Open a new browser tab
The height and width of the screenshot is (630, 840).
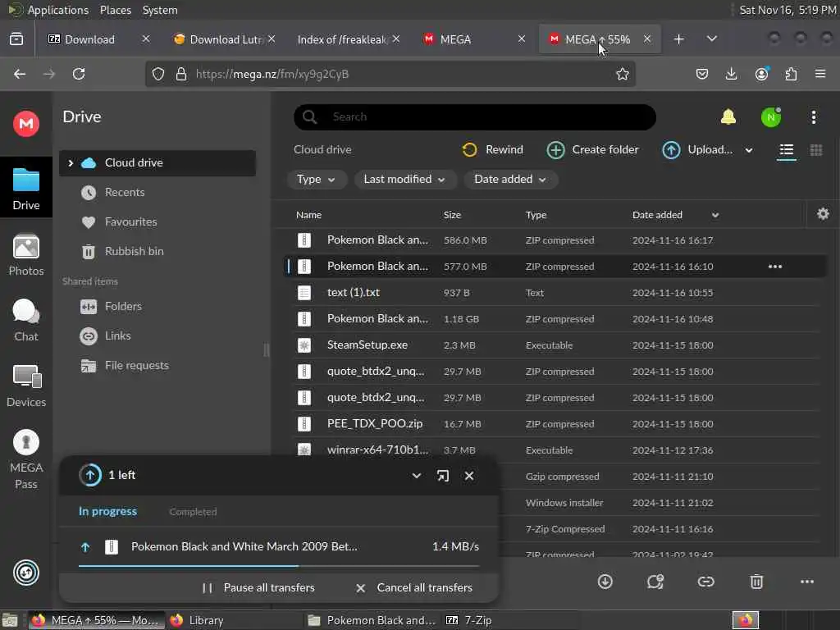[x=678, y=39]
